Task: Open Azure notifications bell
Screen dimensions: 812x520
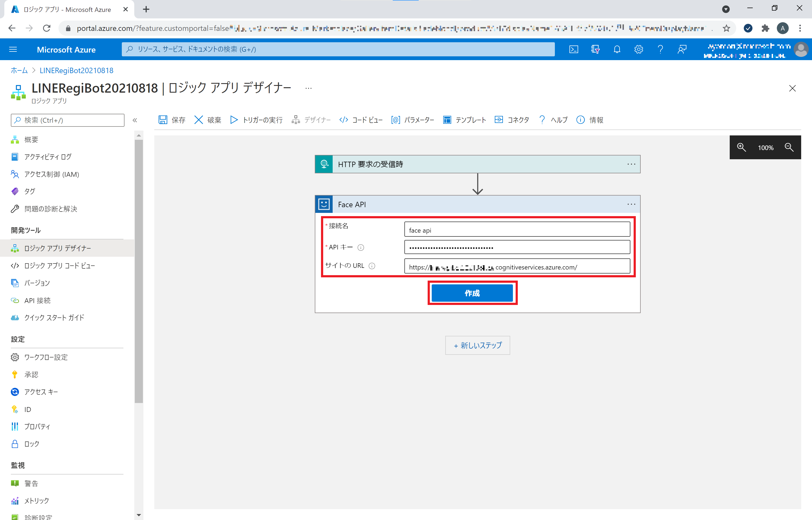Action: click(x=617, y=49)
